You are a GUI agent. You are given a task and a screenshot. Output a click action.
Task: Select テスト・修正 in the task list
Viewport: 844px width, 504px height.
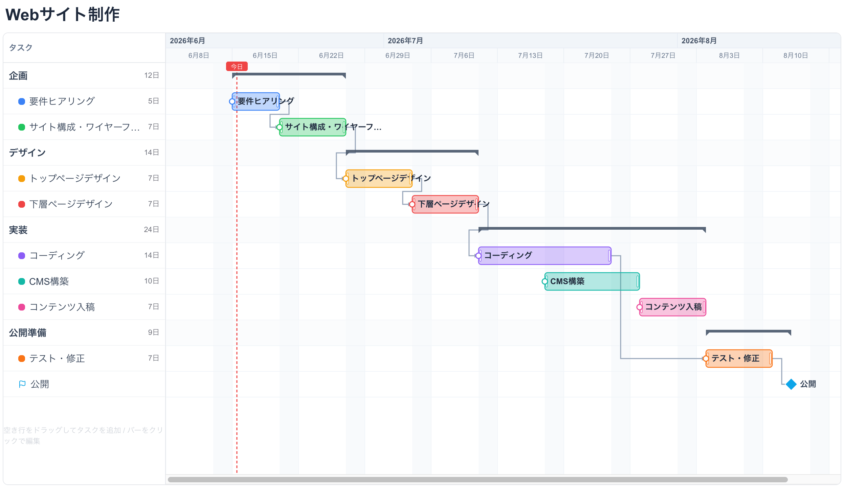pyautogui.click(x=84, y=358)
